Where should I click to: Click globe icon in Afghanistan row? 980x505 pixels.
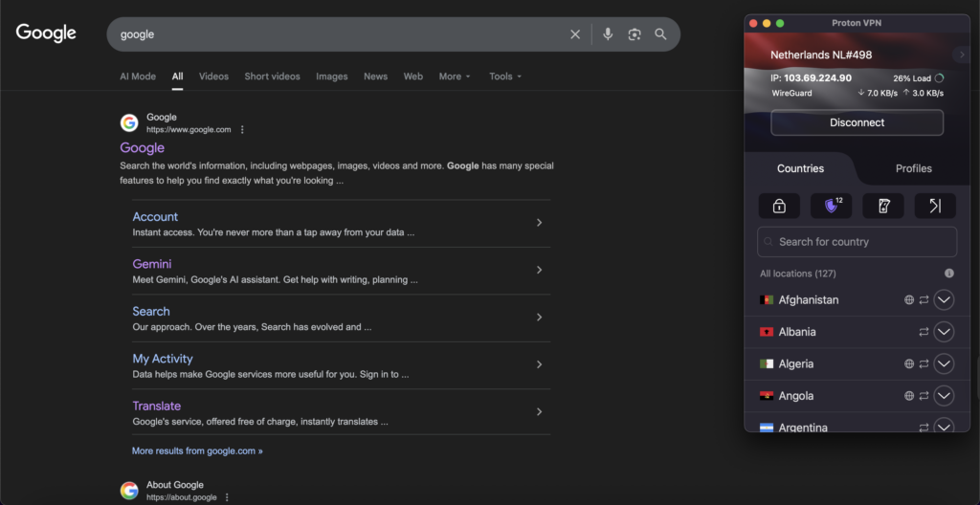tap(909, 300)
